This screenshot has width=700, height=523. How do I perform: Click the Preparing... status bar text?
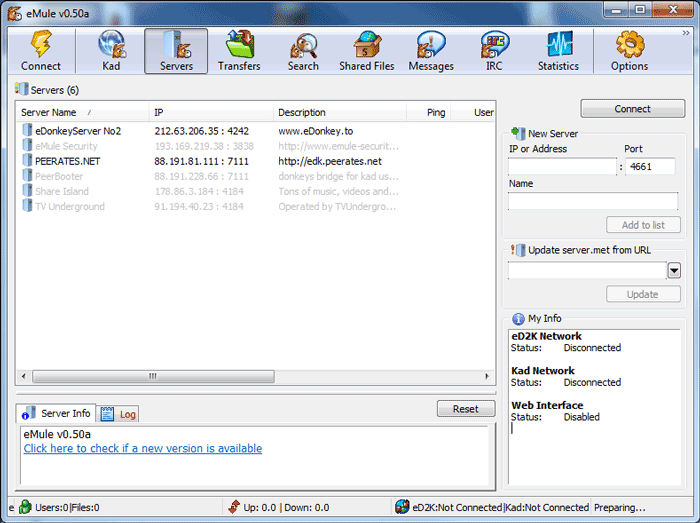pyautogui.click(x=619, y=507)
